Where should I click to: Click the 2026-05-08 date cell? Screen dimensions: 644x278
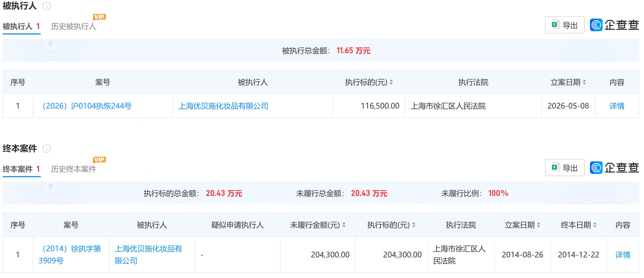pyautogui.click(x=568, y=106)
